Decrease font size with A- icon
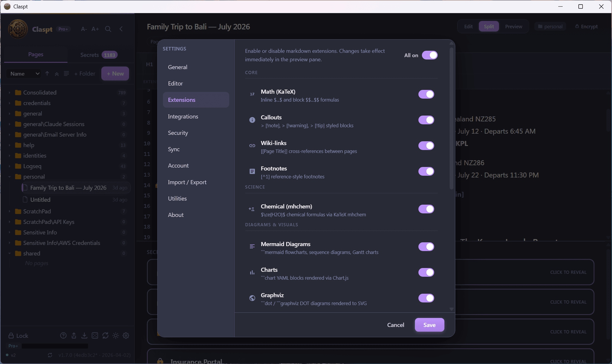 (84, 29)
